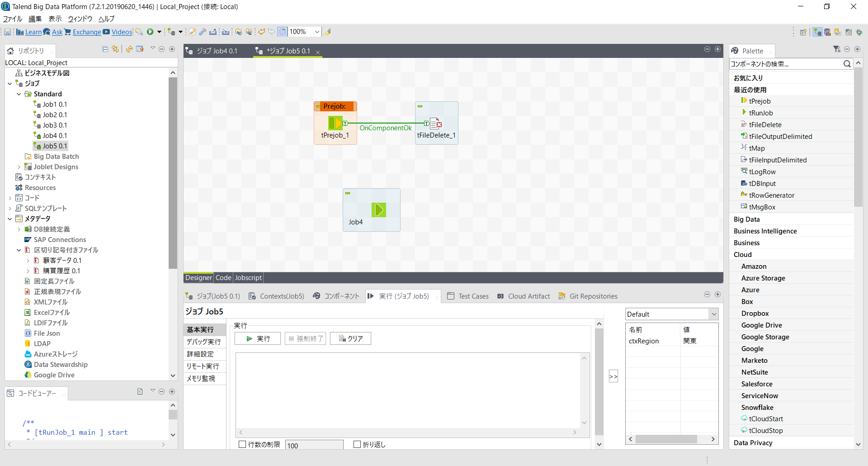The width and height of the screenshot is (868, 466).
Task: Click the Palette filter icon
Action: coord(837,49)
